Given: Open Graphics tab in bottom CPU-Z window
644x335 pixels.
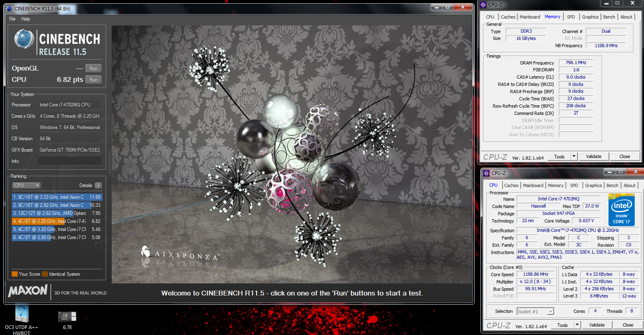Looking at the screenshot, I should (593, 185).
